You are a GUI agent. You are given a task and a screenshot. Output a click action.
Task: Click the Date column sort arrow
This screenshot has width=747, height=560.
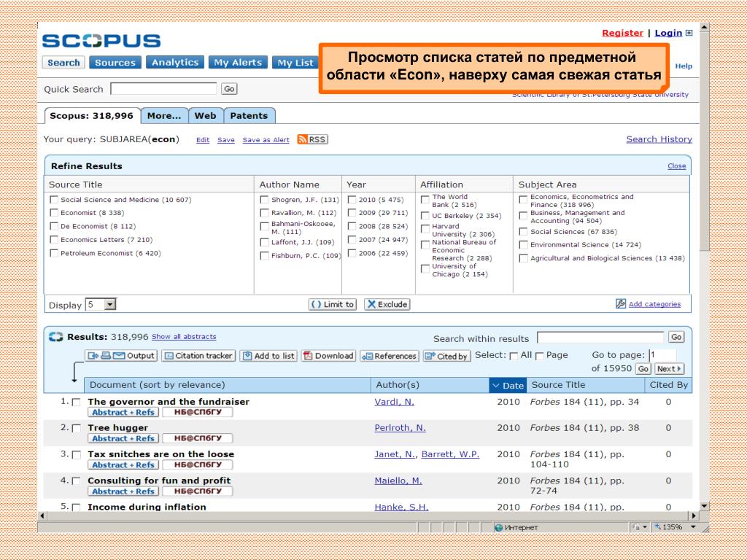tap(496, 386)
